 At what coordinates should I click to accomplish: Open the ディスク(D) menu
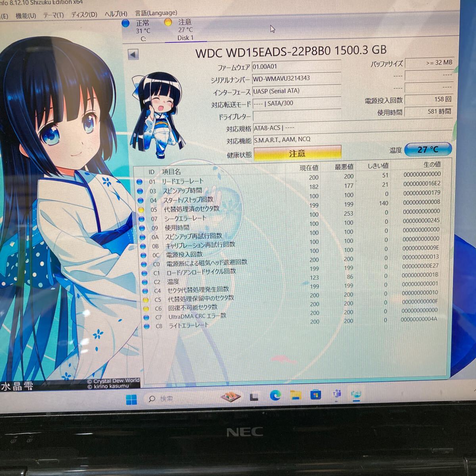tap(84, 14)
